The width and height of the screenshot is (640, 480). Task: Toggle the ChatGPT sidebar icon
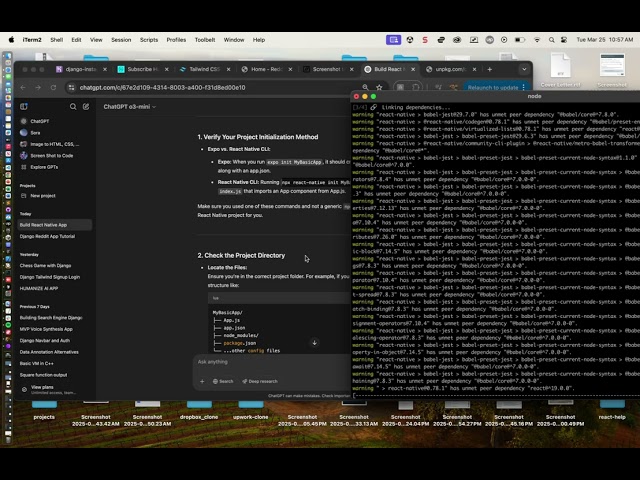(24, 107)
